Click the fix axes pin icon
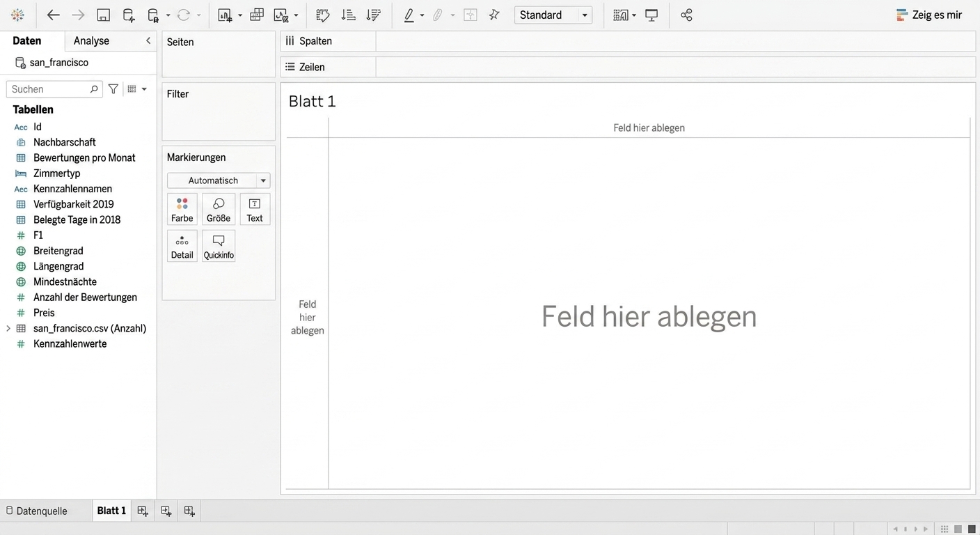Screen dimensions: 980x535 pos(494,15)
